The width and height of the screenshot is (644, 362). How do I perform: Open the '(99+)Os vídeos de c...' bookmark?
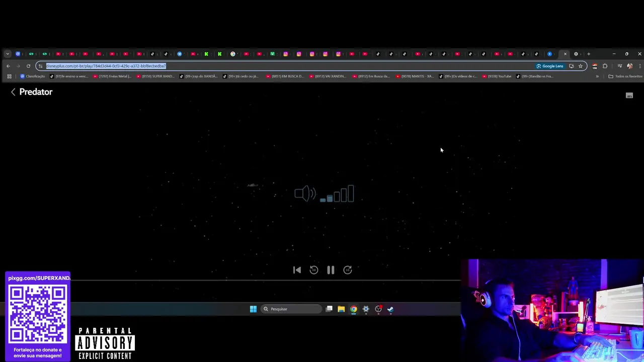(x=458, y=76)
